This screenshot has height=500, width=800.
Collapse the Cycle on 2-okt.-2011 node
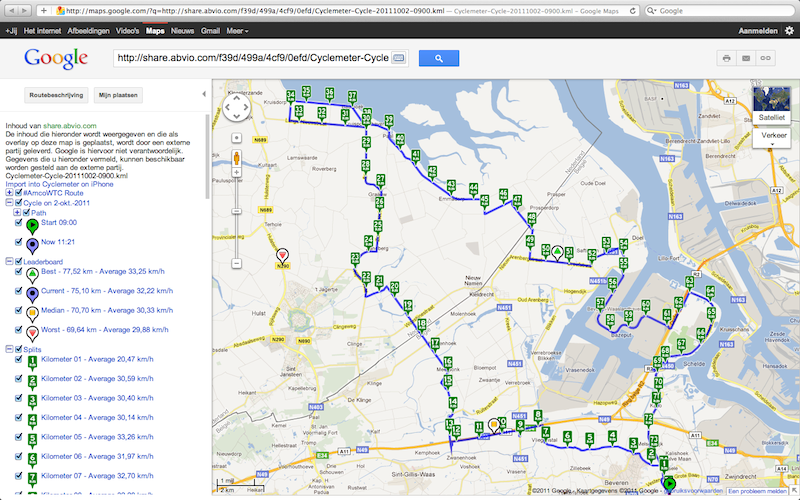coord(9,203)
